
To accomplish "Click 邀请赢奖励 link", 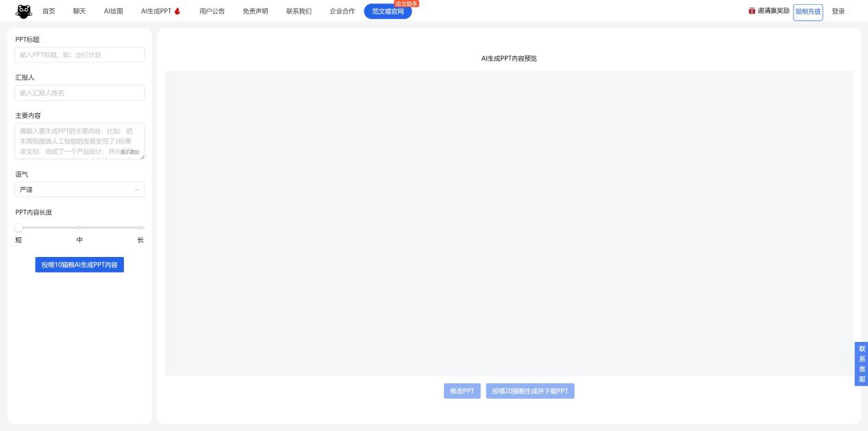I will [773, 11].
